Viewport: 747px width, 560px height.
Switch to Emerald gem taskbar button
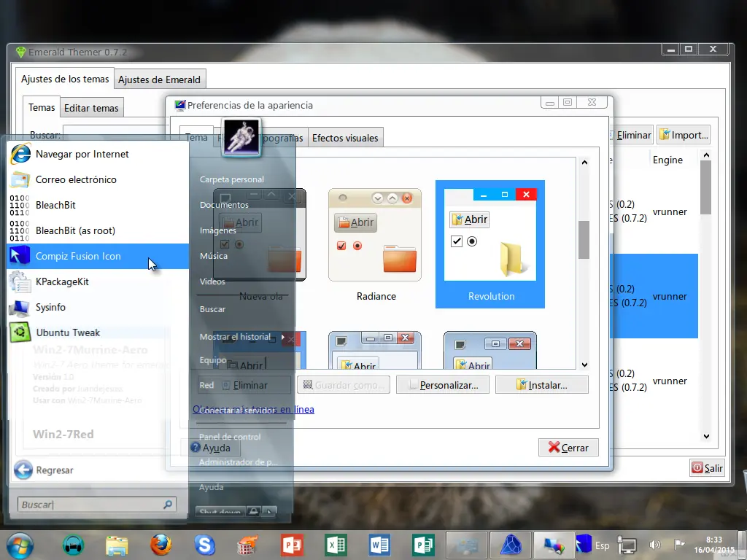[x=511, y=545]
